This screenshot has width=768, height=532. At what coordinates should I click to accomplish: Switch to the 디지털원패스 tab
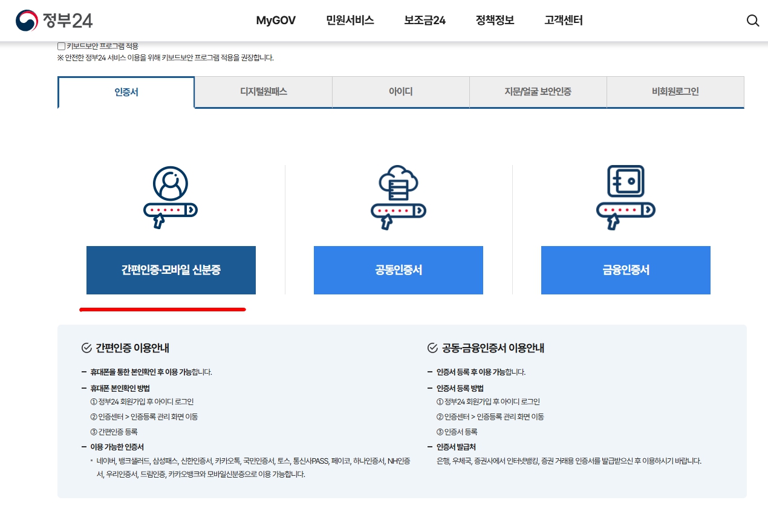263,92
